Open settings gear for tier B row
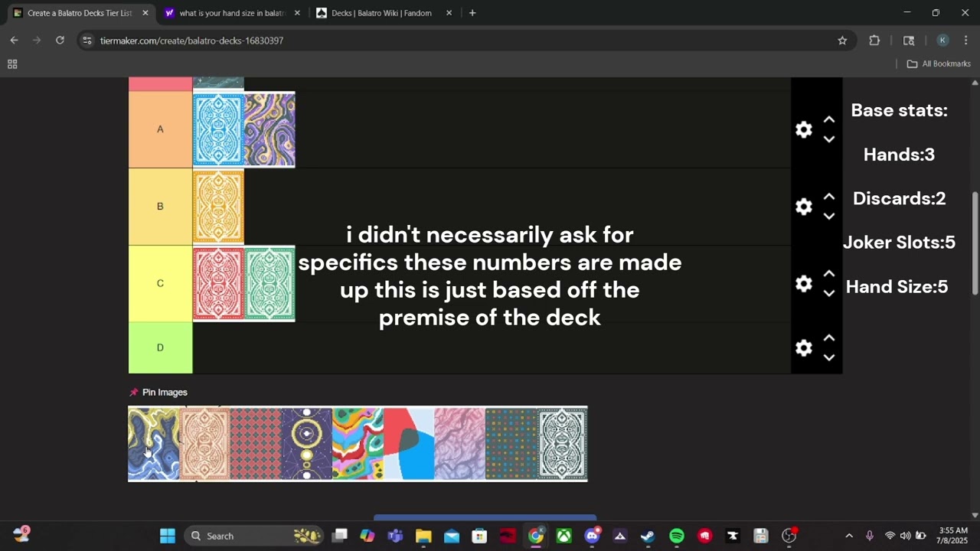 tap(803, 207)
